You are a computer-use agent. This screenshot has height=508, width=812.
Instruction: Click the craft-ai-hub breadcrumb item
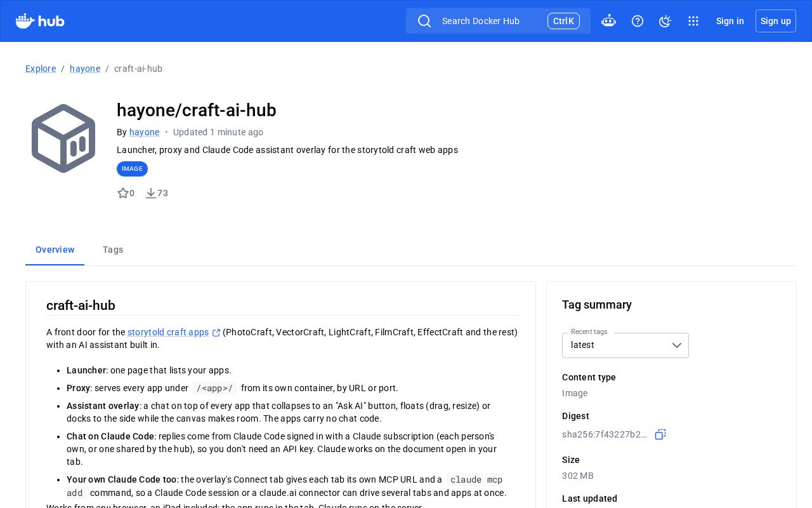coord(138,69)
